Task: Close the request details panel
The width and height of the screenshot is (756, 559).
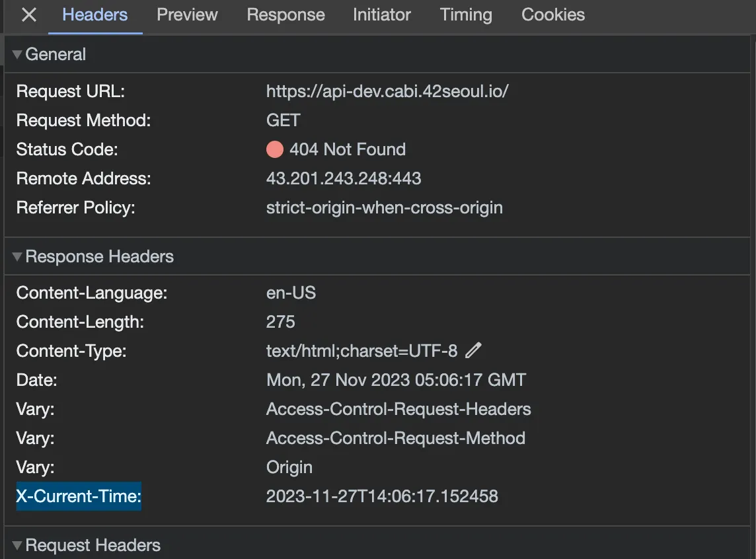Action: [x=28, y=15]
